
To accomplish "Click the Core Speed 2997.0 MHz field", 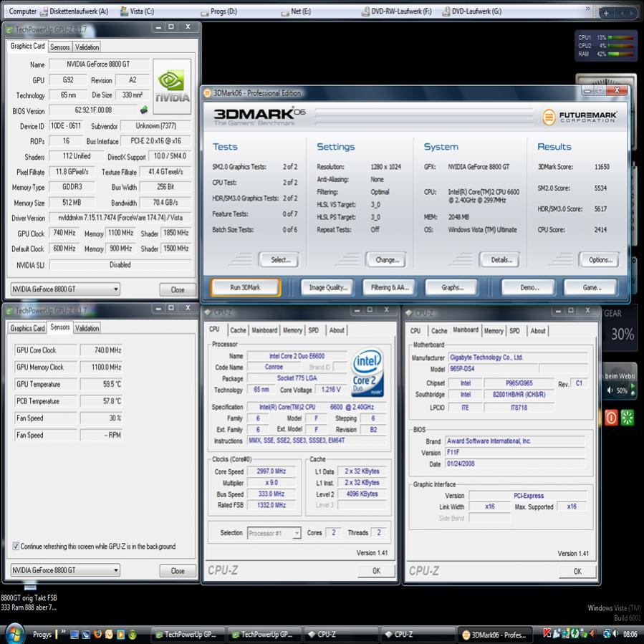I will [x=271, y=471].
